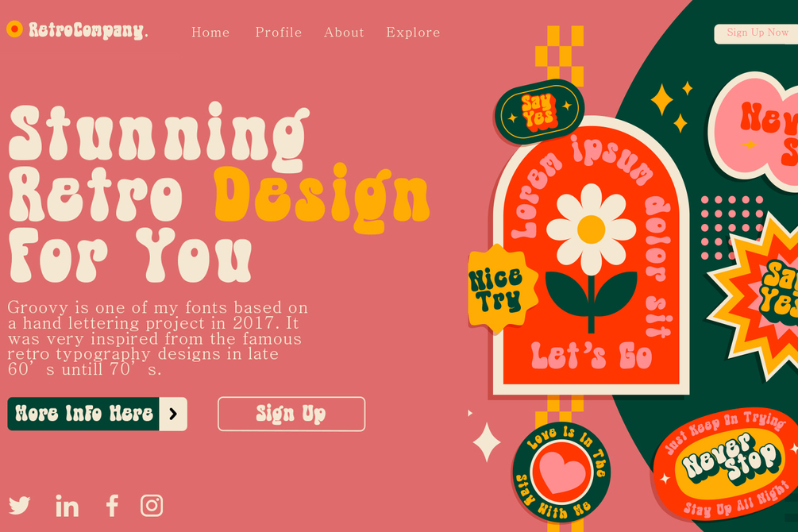This screenshot has width=798, height=532.
Task: Click the RetroCompany orange circle logo
Action: pyautogui.click(x=14, y=29)
